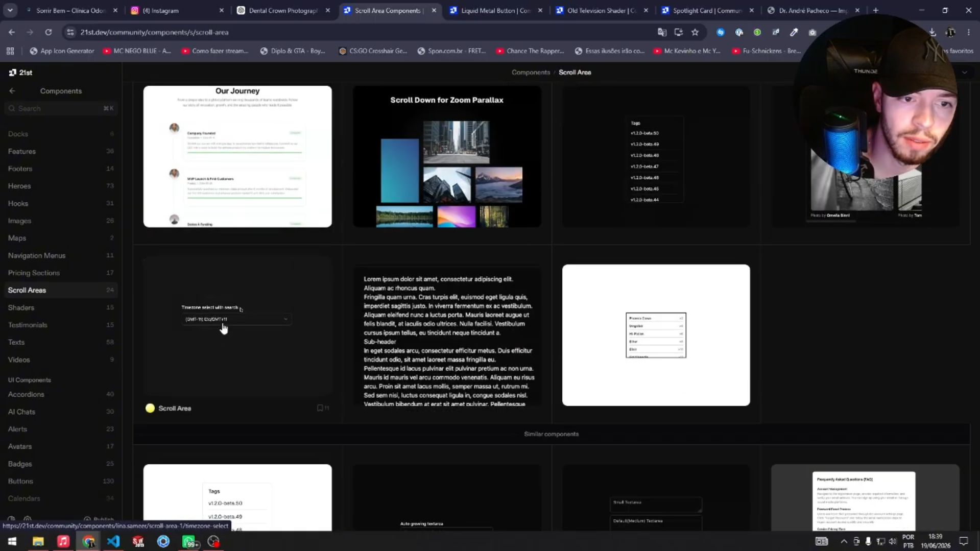Viewport: 980px width, 551px height.
Task: Open the Windows Start menu
Action: [x=12, y=541]
